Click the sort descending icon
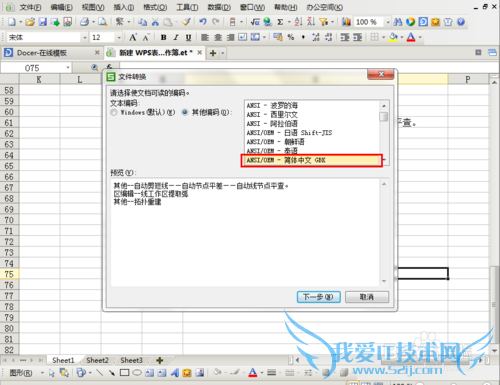The width and height of the screenshot is (500, 385). pos(311,22)
